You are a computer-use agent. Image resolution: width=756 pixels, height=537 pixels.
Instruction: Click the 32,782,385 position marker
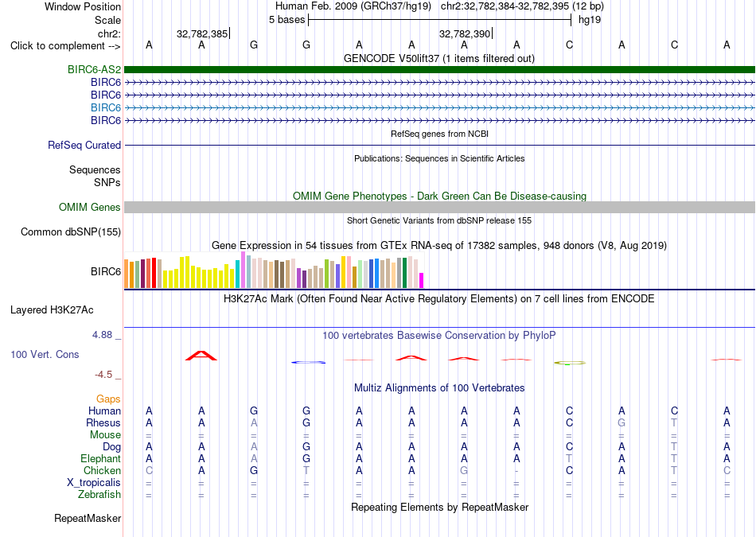(x=202, y=33)
